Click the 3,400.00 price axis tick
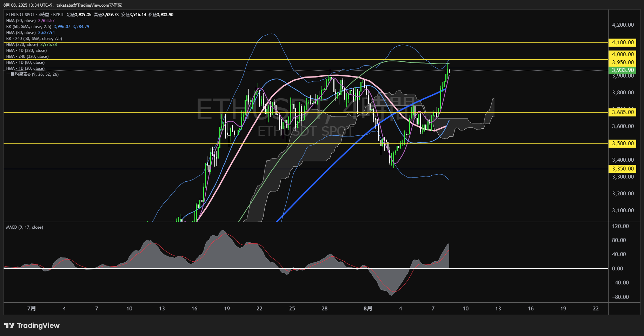This screenshot has height=336, width=644. pos(623,160)
